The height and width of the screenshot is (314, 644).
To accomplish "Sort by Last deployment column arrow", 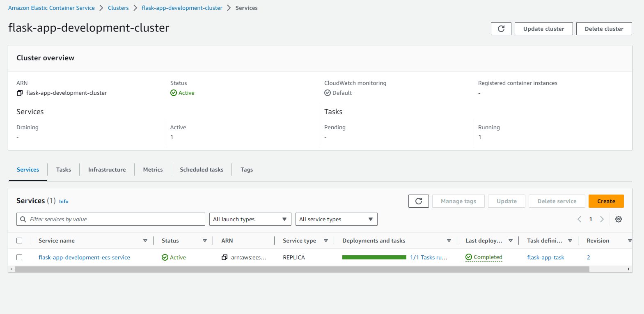I will [x=511, y=241].
